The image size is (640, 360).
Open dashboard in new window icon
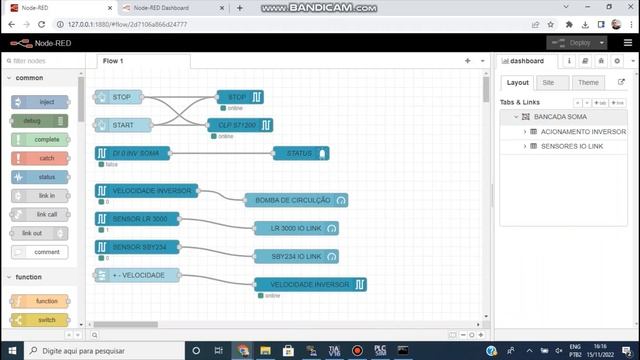click(x=621, y=82)
